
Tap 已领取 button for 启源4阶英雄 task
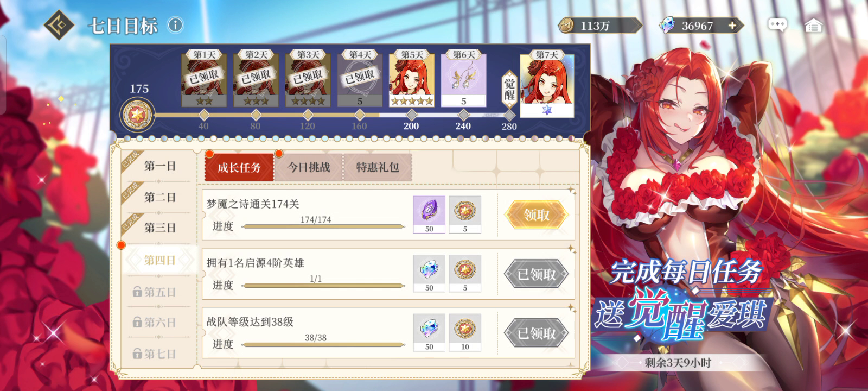click(537, 274)
